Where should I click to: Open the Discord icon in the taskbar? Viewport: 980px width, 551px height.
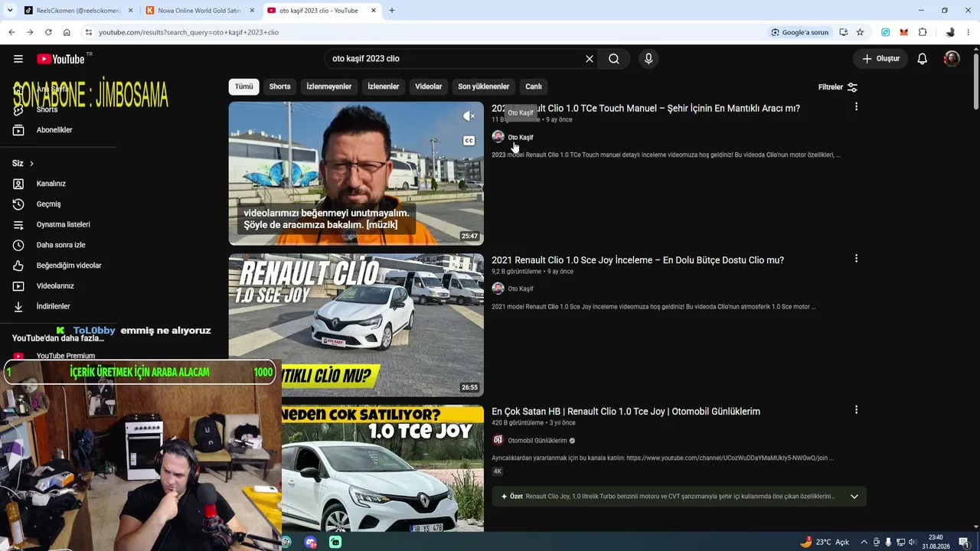pyautogui.click(x=310, y=542)
